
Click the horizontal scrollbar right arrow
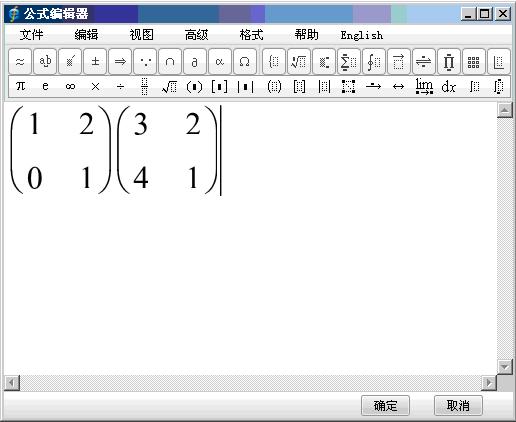(x=489, y=382)
